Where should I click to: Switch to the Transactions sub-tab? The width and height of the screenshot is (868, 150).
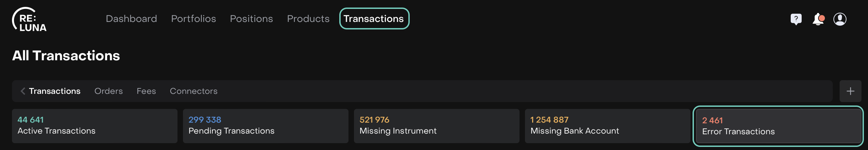[x=55, y=91]
